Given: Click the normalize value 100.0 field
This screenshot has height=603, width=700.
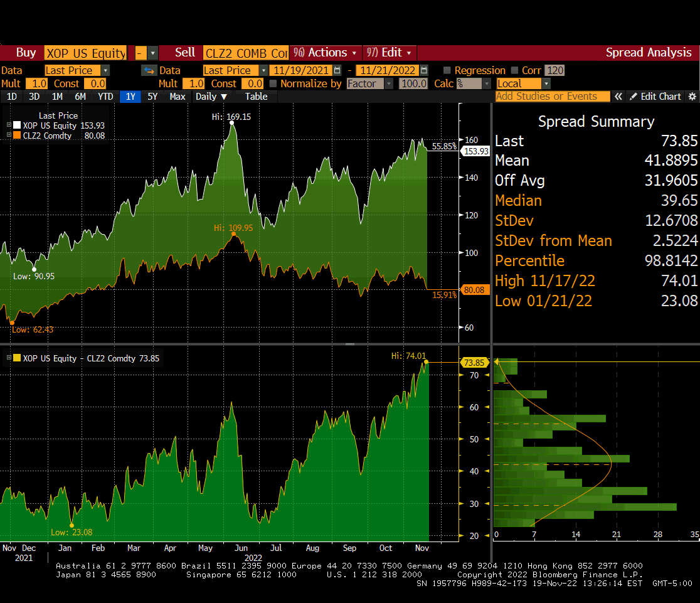Looking at the screenshot, I should (x=413, y=83).
